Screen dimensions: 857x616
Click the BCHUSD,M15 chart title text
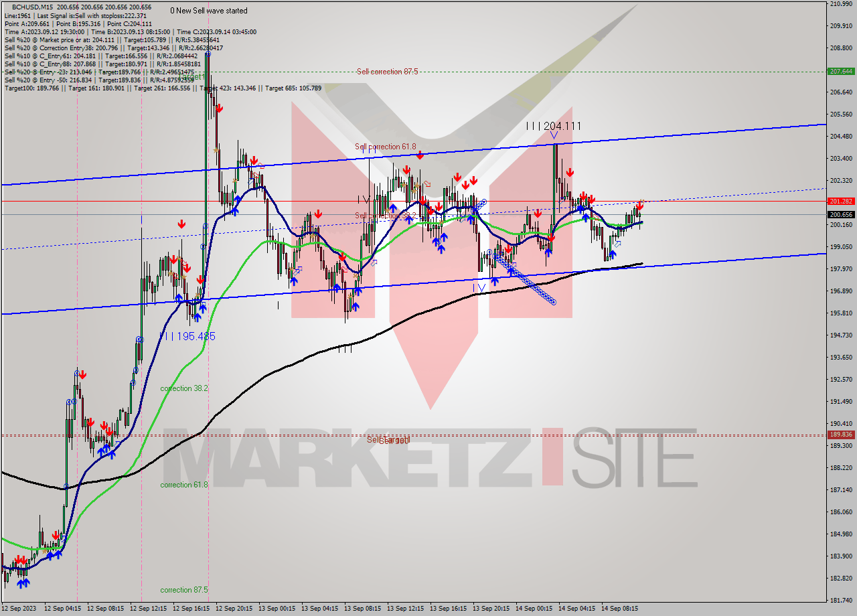click(32, 7)
